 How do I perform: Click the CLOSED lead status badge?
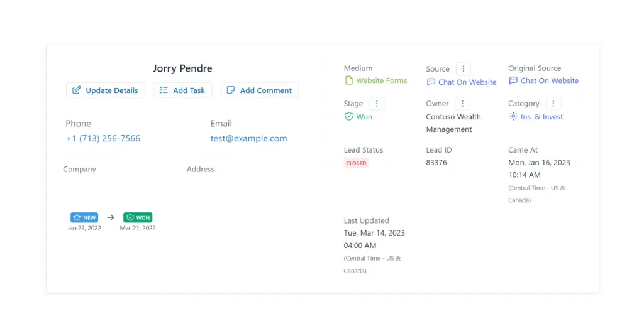356,163
